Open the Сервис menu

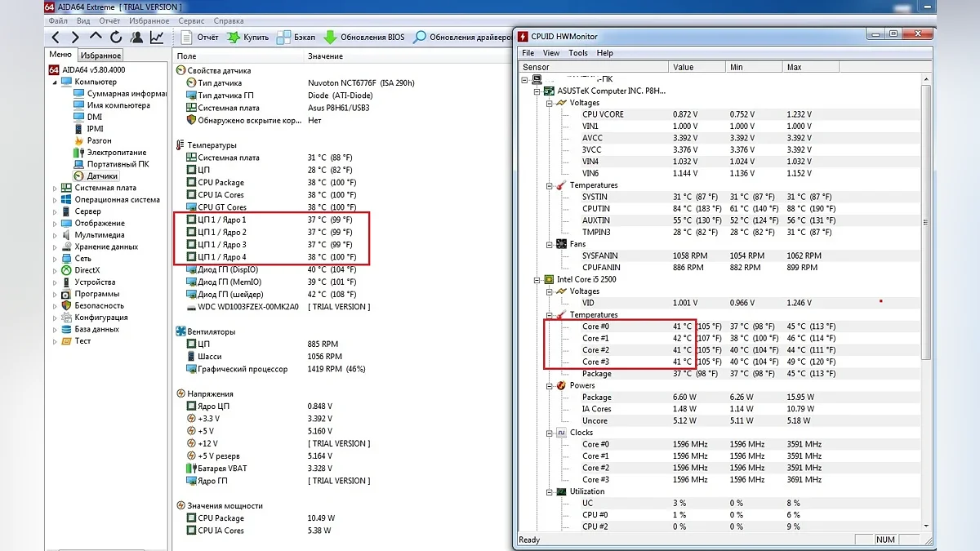[x=191, y=20]
